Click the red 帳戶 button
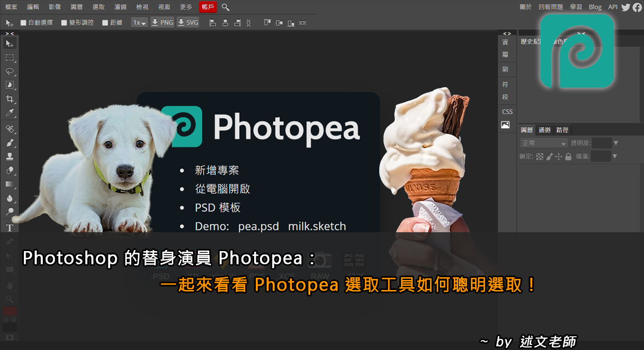Viewport: 644px width, 350px height. point(208,7)
